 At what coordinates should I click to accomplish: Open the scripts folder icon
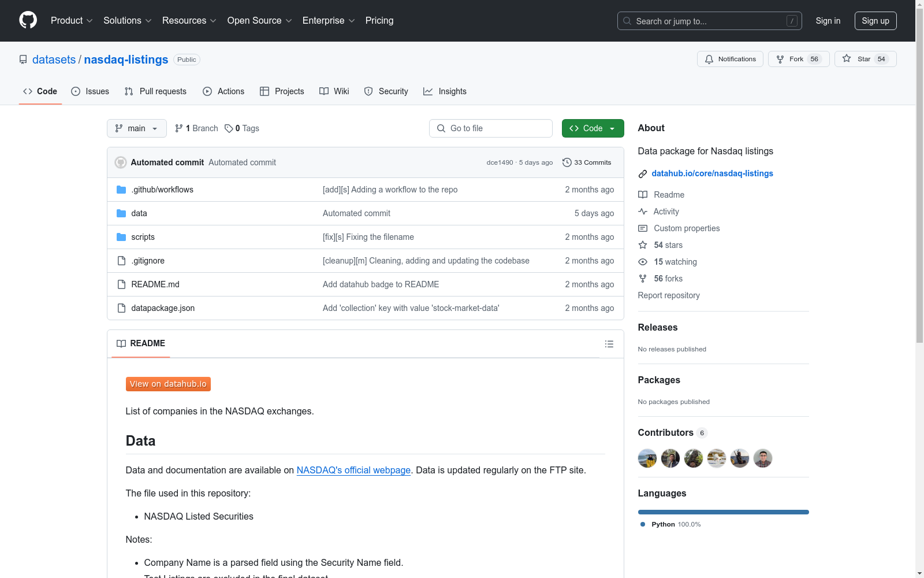click(x=121, y=237)
